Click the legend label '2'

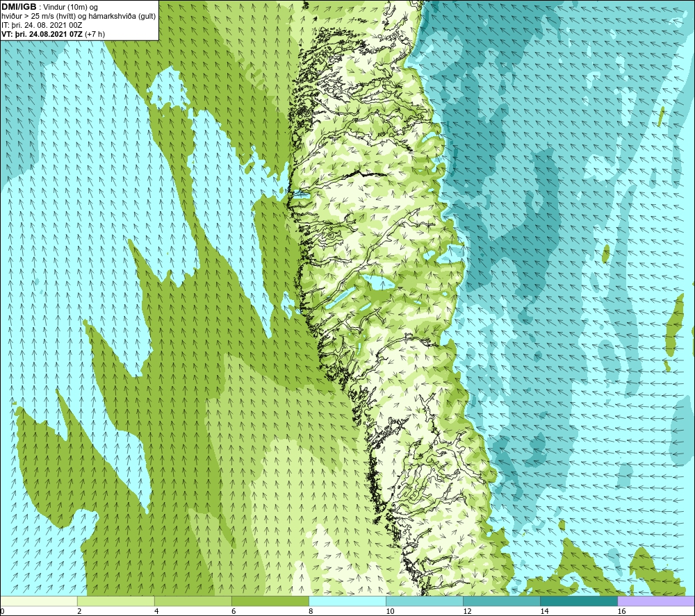[x=79, y=612]
